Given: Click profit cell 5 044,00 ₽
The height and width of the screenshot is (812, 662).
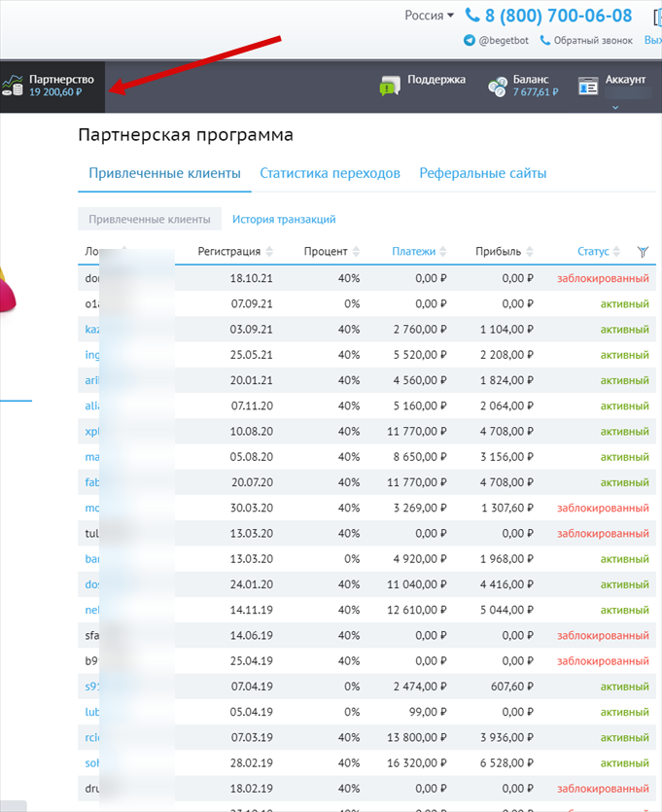Looking at the screenshot, I should point(506,610).
